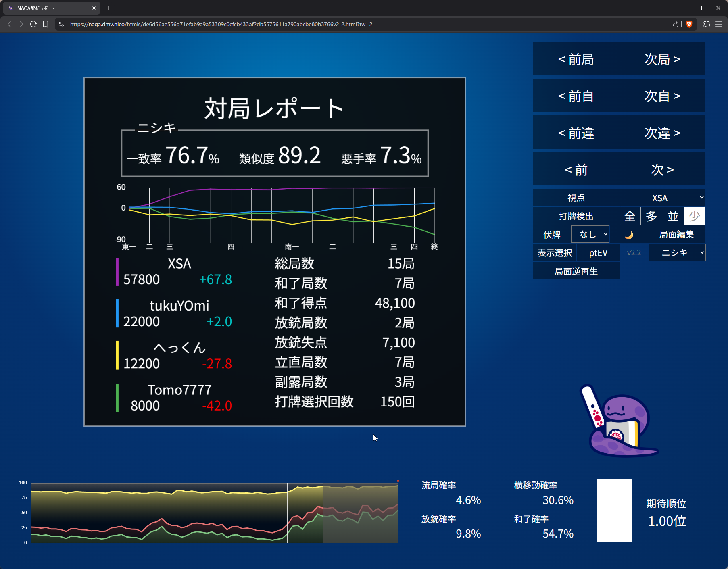Select the 全 detection level

(630, 216)
